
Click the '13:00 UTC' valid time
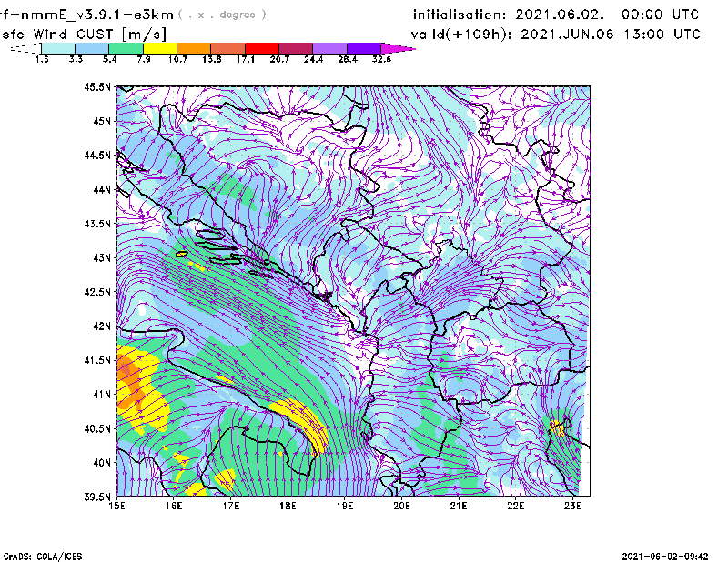[x=662, y=35]
